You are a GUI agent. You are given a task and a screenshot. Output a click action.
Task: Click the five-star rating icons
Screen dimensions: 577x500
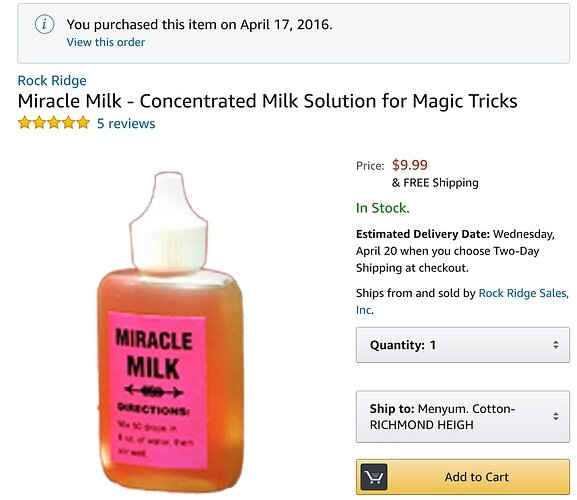point(54,123)
